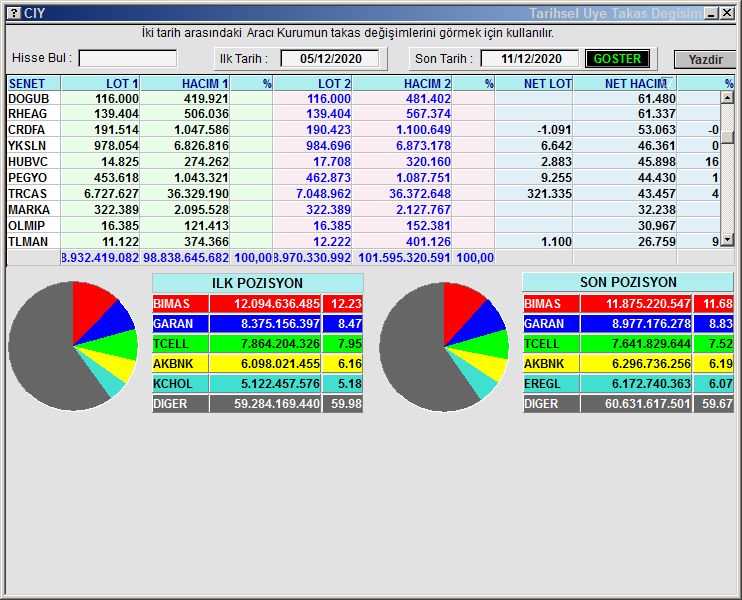Select PEGYO row

click(x=363, y=178)
